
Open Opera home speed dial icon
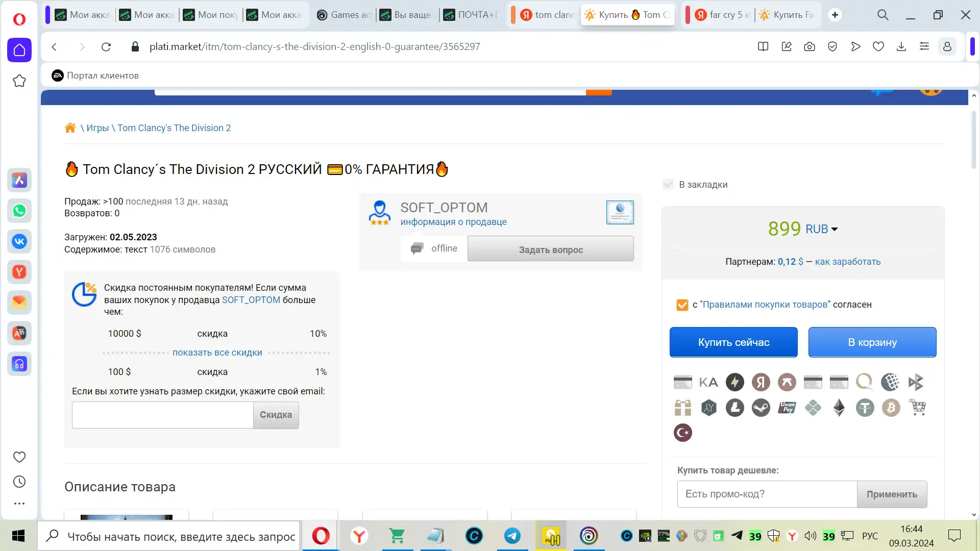coord(19,50)
